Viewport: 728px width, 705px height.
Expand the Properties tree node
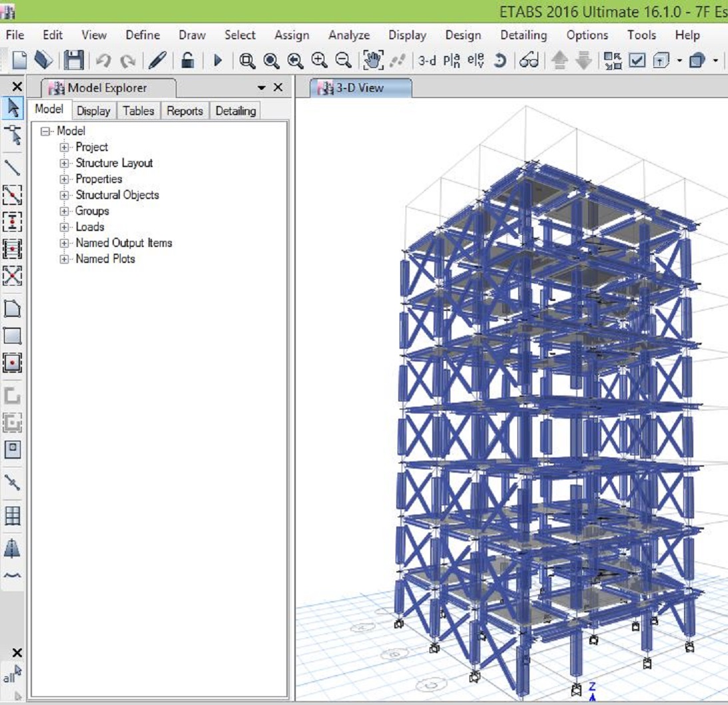click(64, 179)
